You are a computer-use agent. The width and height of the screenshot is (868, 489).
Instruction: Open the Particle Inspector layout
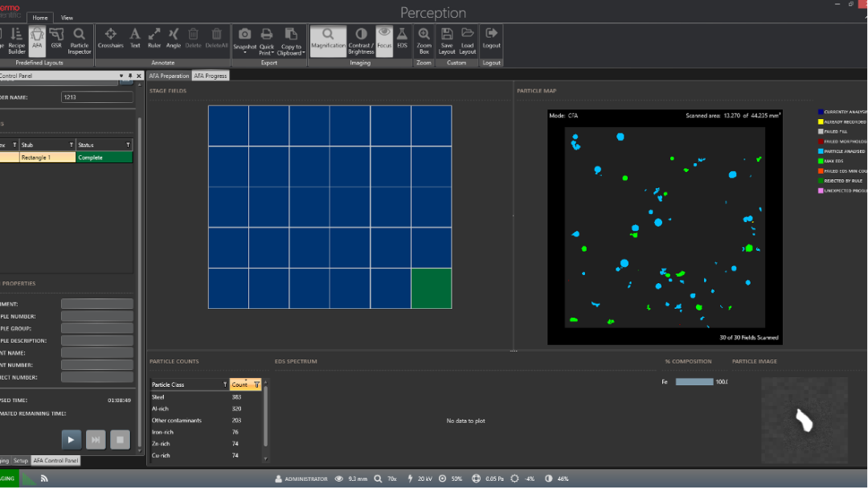[x=80, y=39]
